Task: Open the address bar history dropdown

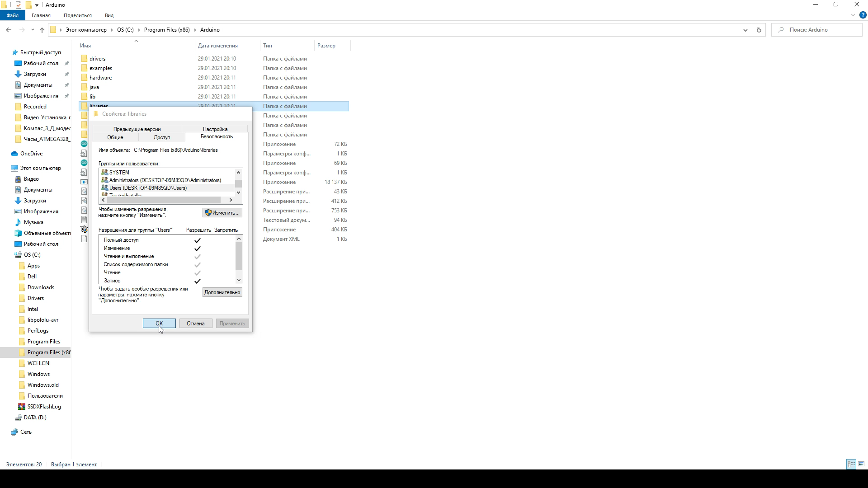Action: (745, 30)
